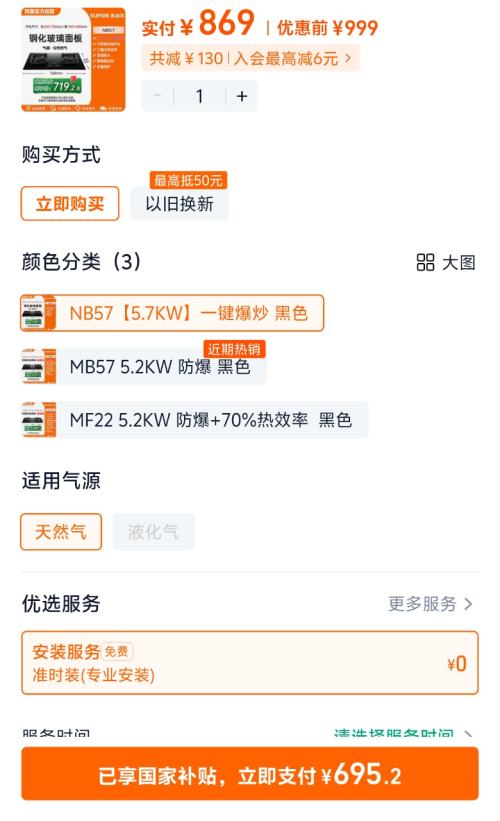500x821 pixels.
Task: Increase quantity with the plus button
Action: coord(241,96)
